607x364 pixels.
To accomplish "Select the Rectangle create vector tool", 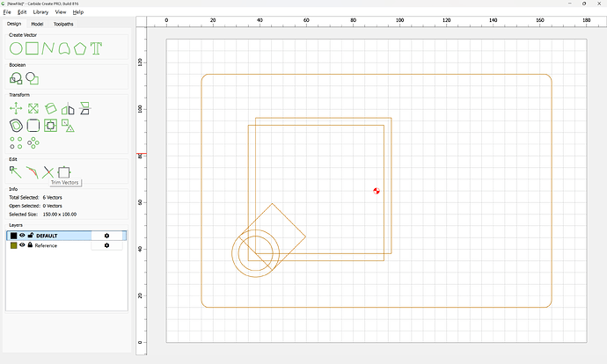I will (33, 48).
